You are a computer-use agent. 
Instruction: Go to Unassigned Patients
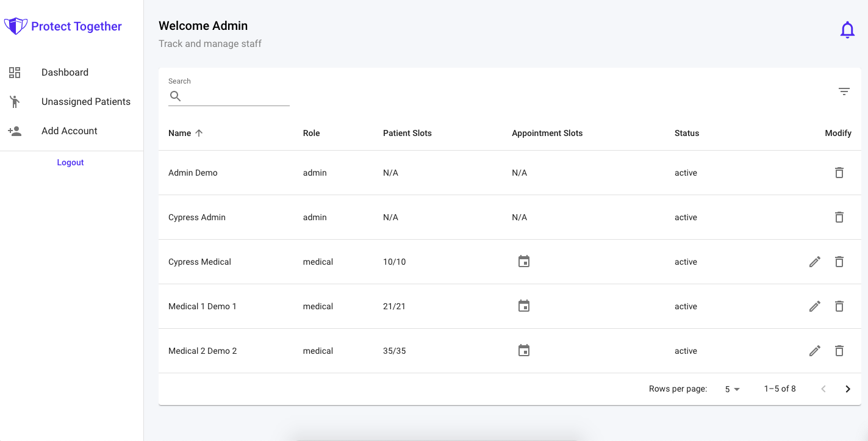pyautogui.click(x=85, y=102)
